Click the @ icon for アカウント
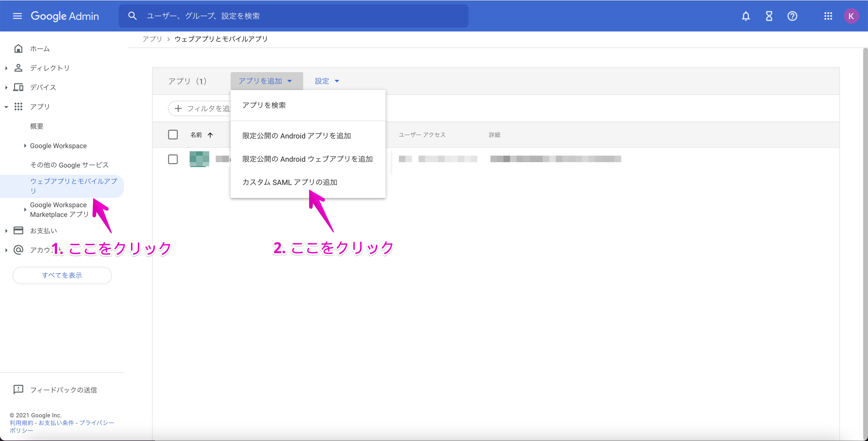This screenshot has width=868, height=441. tap(18, 250)
